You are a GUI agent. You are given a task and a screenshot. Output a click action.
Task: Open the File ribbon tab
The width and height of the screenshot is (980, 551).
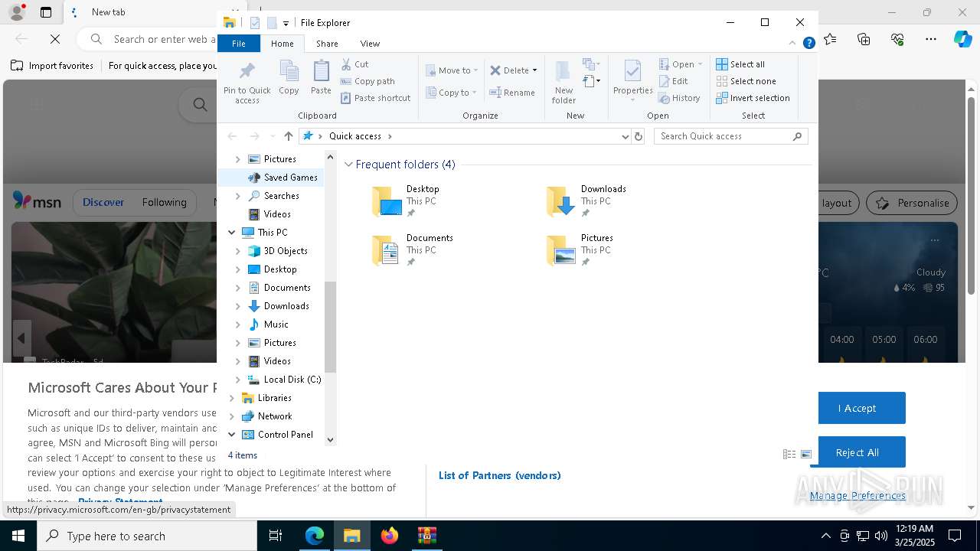pos(239,44)
